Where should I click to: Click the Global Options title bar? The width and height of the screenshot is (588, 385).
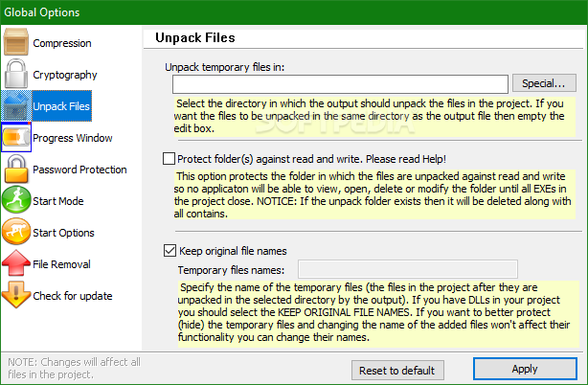pyautogui.click(x=294, y=12)
